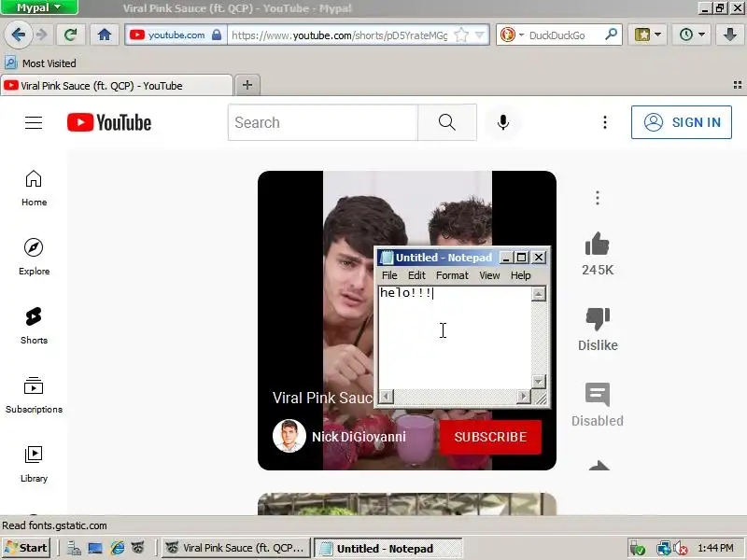Click the Nick DiGiovanni channel avatar
The width and height of the screenshot is (747, 560).
[x=289, y=436]
